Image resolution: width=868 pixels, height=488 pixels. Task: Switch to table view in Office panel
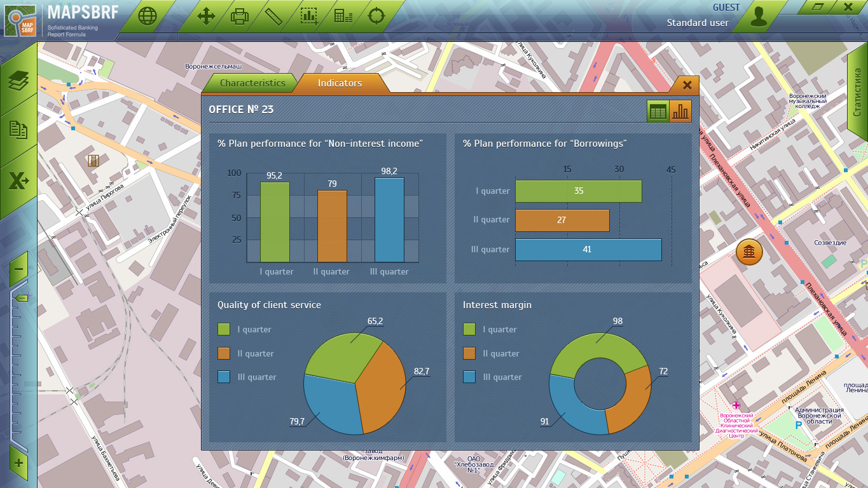coord(658,112)
